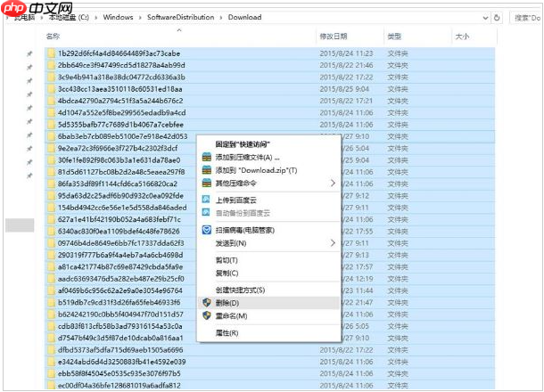Open the address bar history dropdown
The height and width of the screenshot is (392, 544).
[x=485, y=18]
